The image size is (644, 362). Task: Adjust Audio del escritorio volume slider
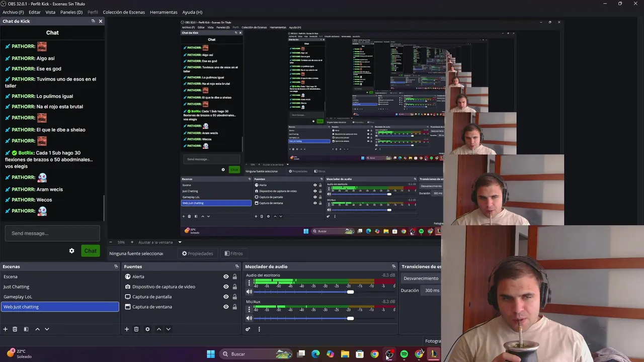click(x=350, y=292)
